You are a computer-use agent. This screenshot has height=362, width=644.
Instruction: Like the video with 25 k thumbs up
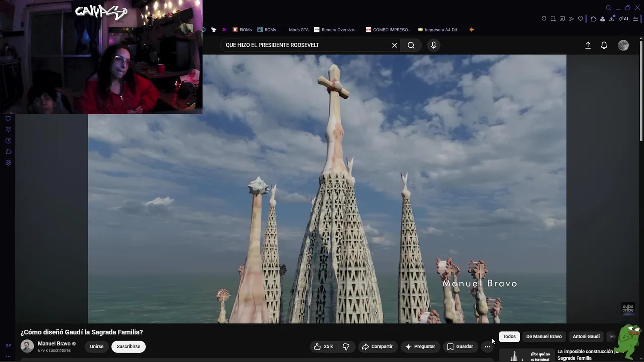(323, 347)
